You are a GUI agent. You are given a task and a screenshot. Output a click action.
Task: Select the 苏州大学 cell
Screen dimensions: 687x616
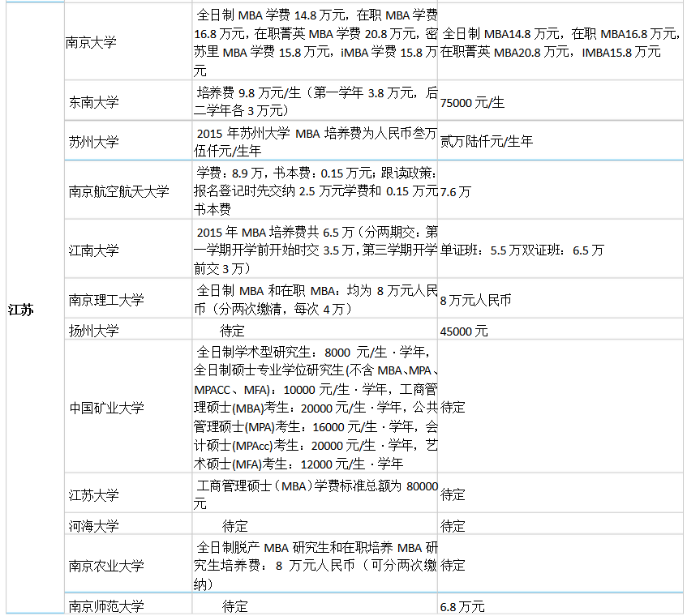(x=128, y=140)
